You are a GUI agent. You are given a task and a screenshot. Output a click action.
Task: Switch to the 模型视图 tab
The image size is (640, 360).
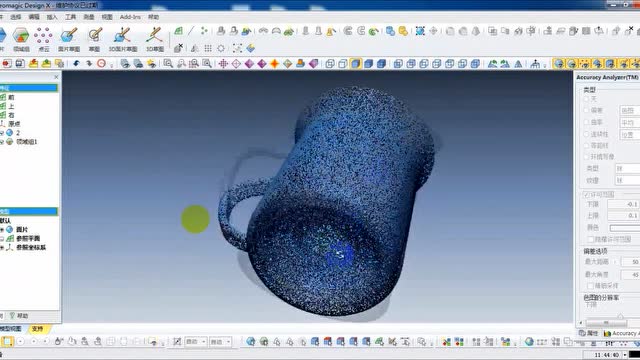11,329
